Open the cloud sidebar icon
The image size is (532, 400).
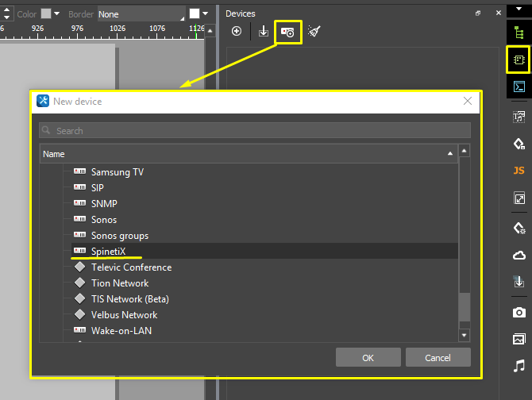(519, 255)
